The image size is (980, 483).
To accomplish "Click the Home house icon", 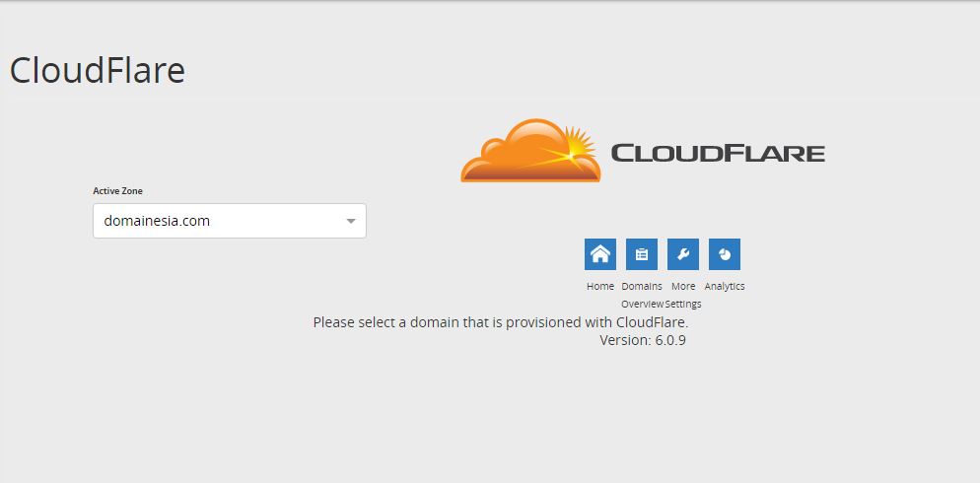I will coord(599,254).
